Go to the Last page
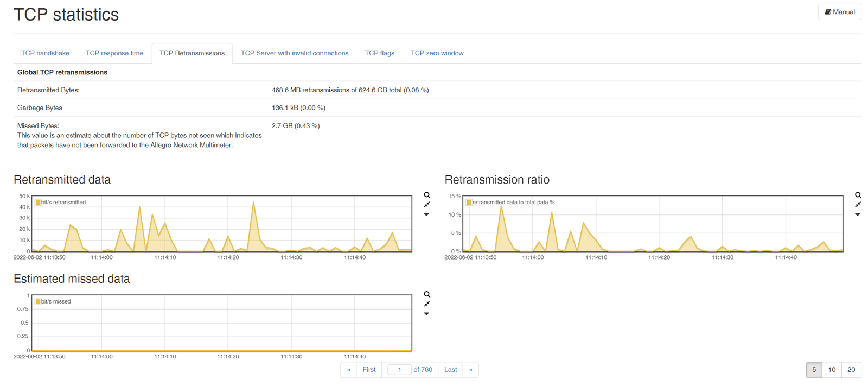Screen dimensions: 868x385 [450, 370]
